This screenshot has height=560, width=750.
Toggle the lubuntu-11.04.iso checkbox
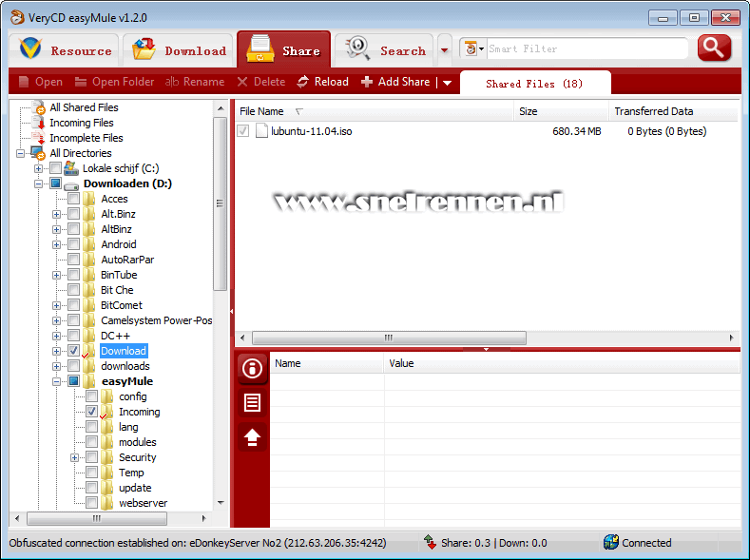click(243, 130)
